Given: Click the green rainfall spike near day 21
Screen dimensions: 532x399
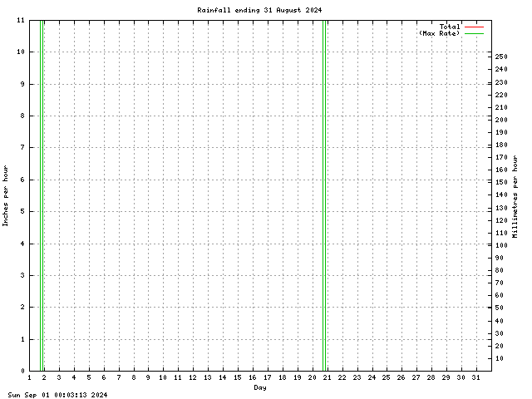Looking at the screenshot, I should tap(324, 195).
